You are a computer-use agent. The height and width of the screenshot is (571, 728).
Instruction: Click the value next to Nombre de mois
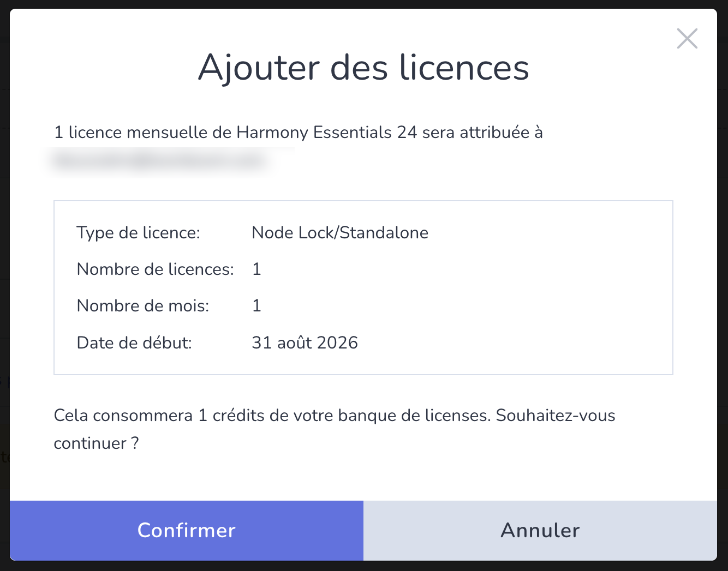(256, 306)
